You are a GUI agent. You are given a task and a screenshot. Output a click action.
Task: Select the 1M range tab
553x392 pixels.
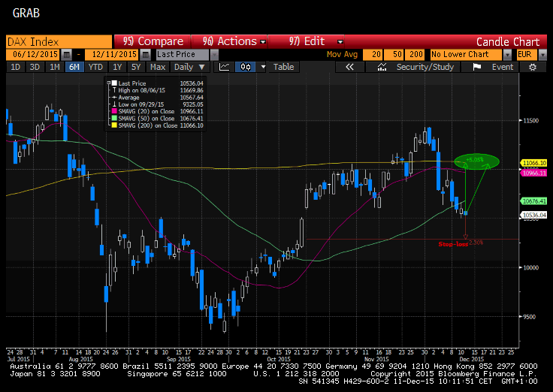(x=54, y=67)
